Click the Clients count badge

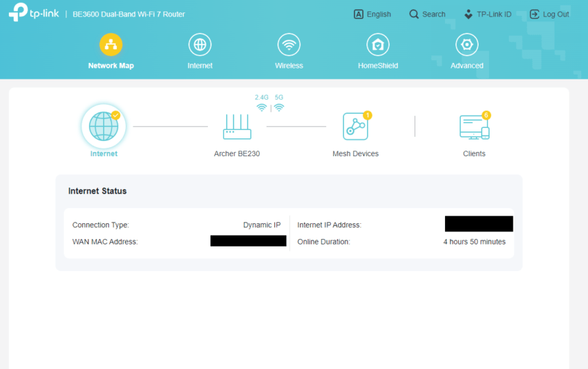[x=486, y=115]
